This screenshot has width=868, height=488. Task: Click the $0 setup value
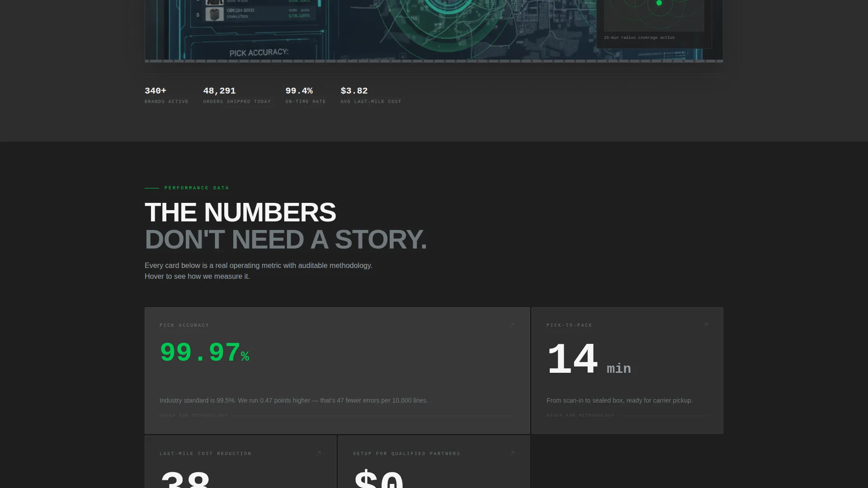(378, 479)
